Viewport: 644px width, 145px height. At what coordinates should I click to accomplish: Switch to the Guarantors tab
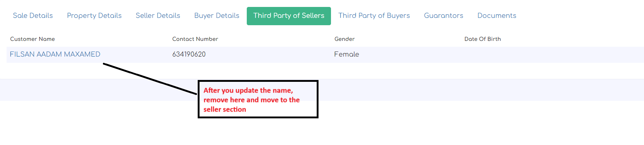coord(443,16)
